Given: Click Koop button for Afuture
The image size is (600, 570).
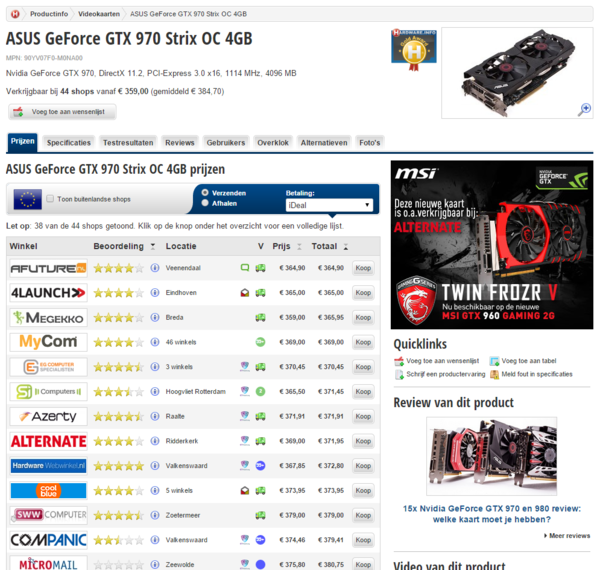Looking at the screenshot, I should coord(363,268).
